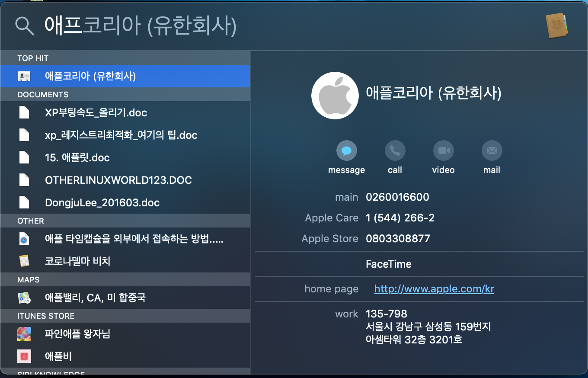Screen dimensions: 588x378
Task: Click the artwork thumbnail for 애플비
Action: click(x=24, y=356)
